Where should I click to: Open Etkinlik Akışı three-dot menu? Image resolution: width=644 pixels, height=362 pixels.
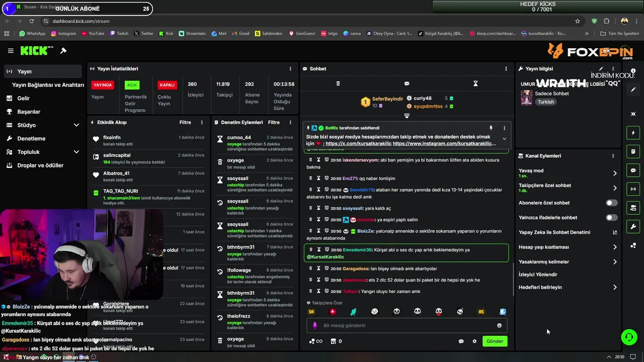tap(202, 122)
